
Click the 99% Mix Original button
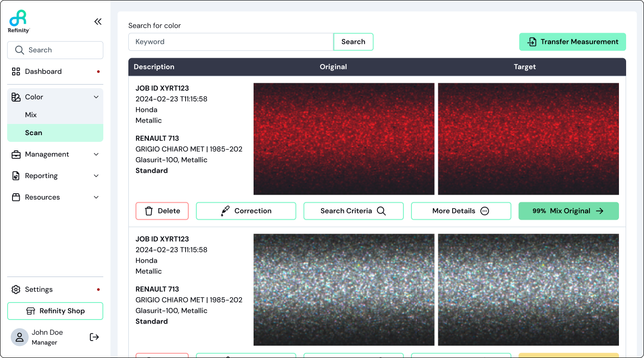coord(569,211)
